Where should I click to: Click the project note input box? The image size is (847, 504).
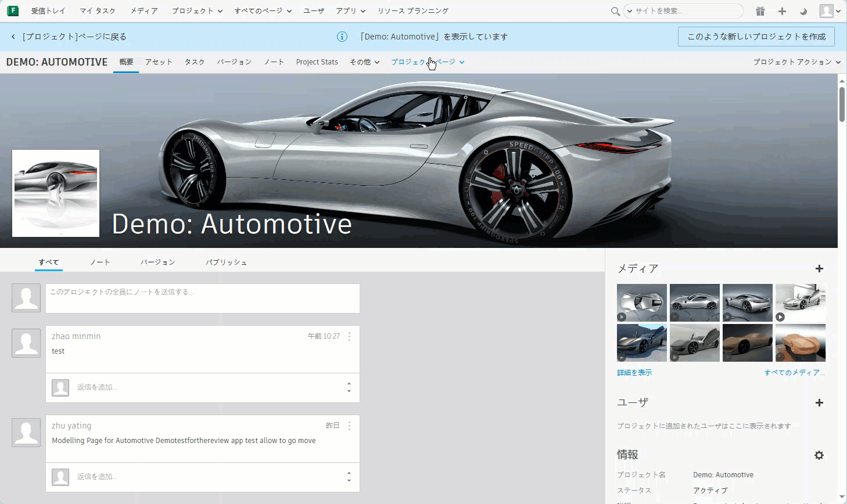(203, 298)
